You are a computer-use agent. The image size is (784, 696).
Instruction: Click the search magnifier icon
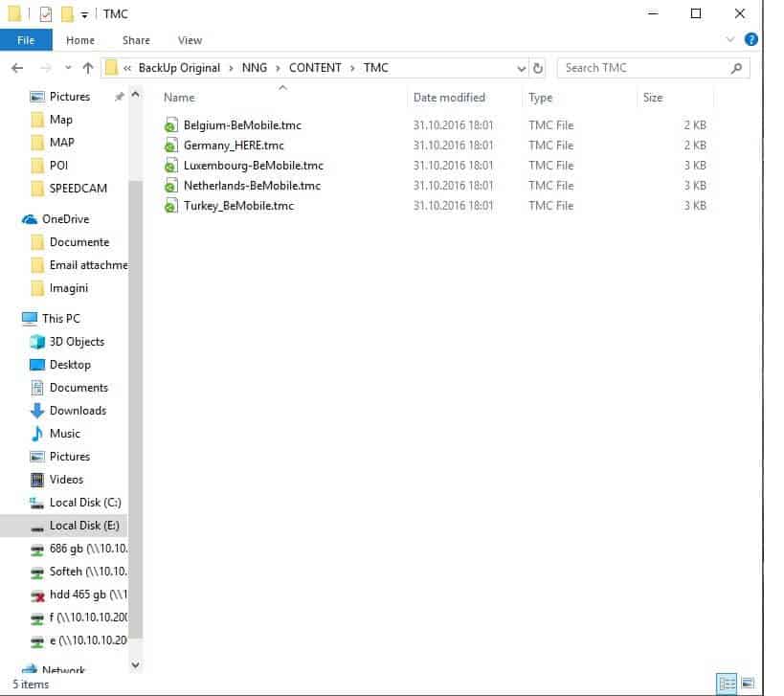tap(736, 68)
